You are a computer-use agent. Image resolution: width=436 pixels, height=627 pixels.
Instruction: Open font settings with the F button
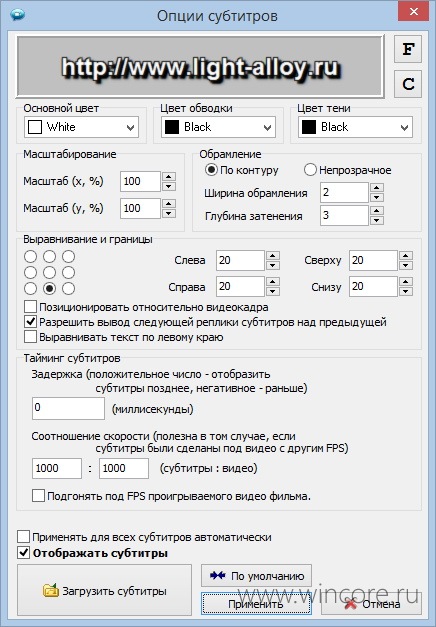click(408, 49)
